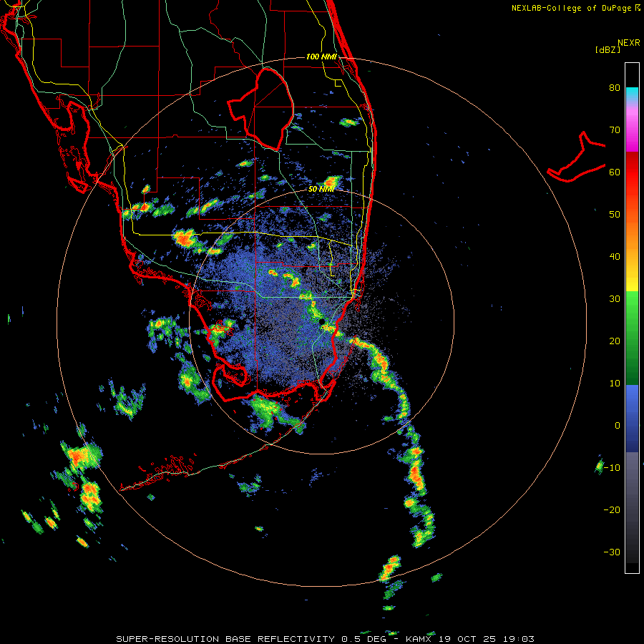Click the 20 value on dBZ scale
Screen dimensions: 644x644
coord(615,341)
